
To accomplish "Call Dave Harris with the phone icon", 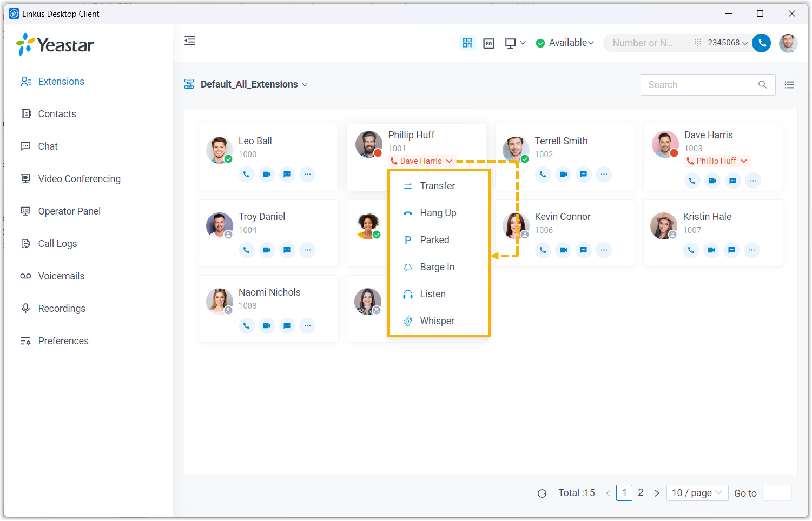I will click(692, 181).
